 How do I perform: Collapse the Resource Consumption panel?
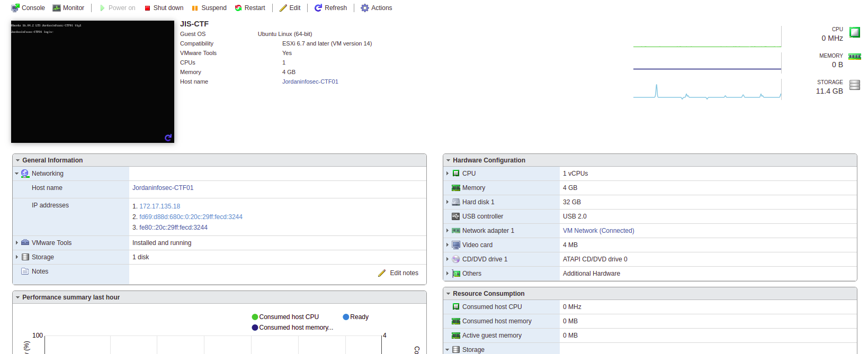click(x=448, y=294)
